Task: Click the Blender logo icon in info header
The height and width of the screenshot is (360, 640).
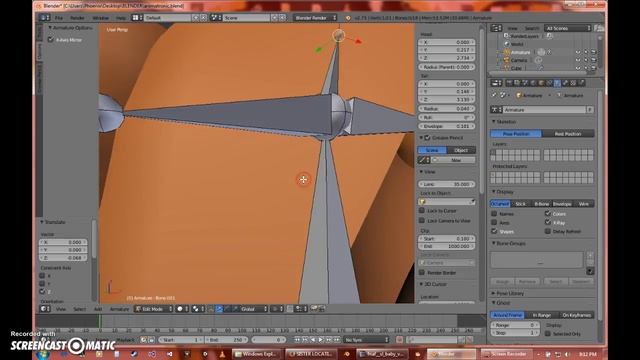Action: pyautogui.click(x=348, y=18)
